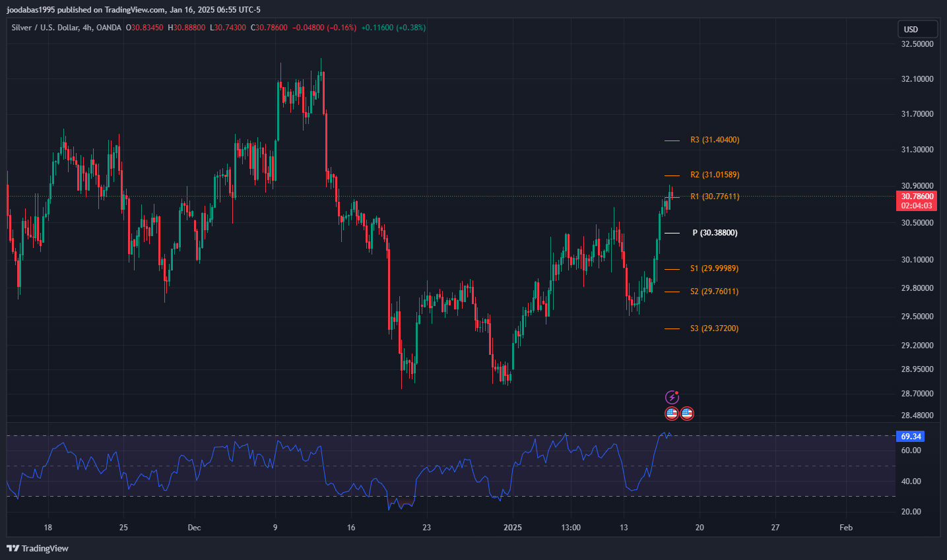The width and height of the screenshot is (947, 560).
Task: Click the Feb label on the time axis
Action: tap(846, 528)
